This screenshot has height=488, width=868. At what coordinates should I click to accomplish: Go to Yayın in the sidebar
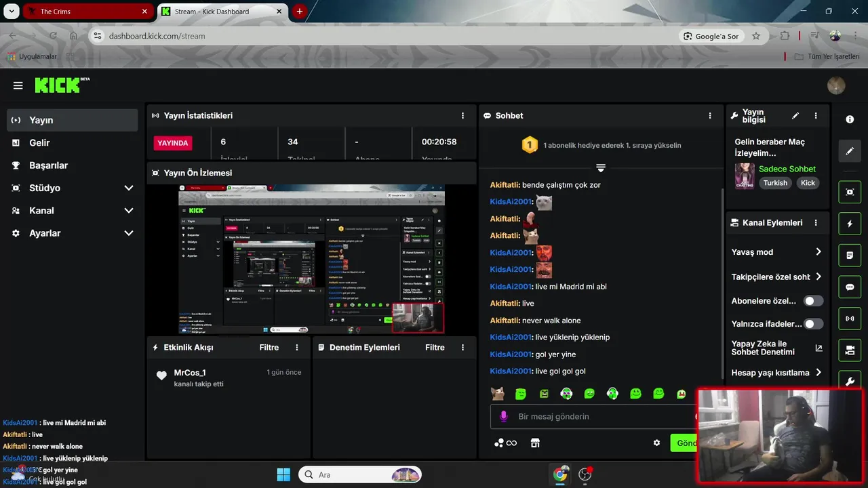[x=73, y=120]
